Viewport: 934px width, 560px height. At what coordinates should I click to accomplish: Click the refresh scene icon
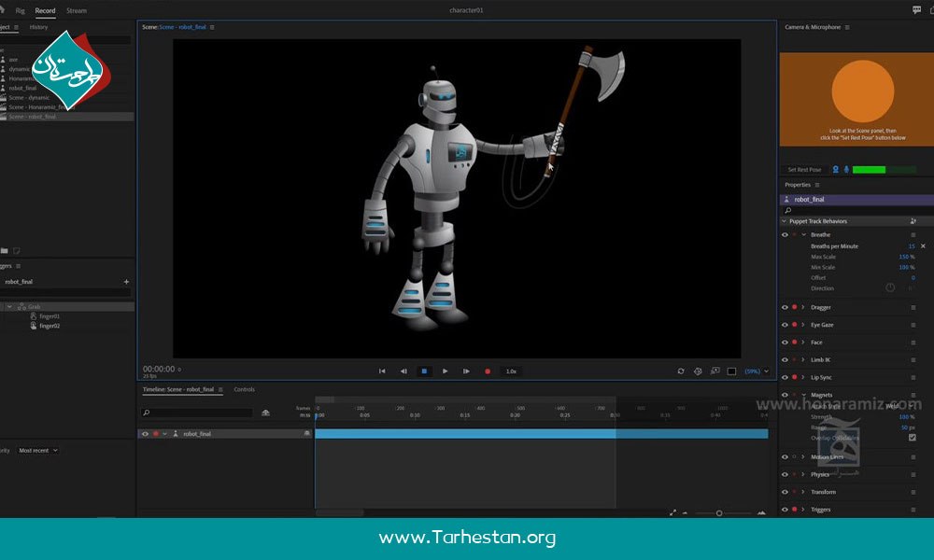681,371
